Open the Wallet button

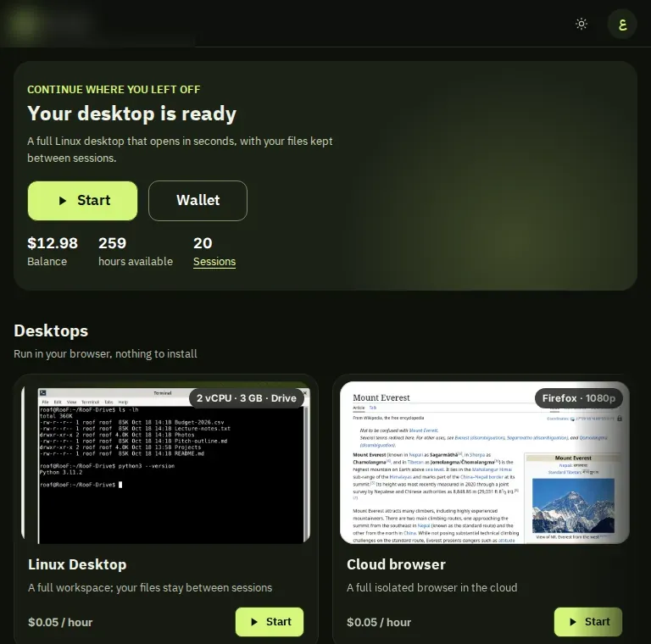198,201
